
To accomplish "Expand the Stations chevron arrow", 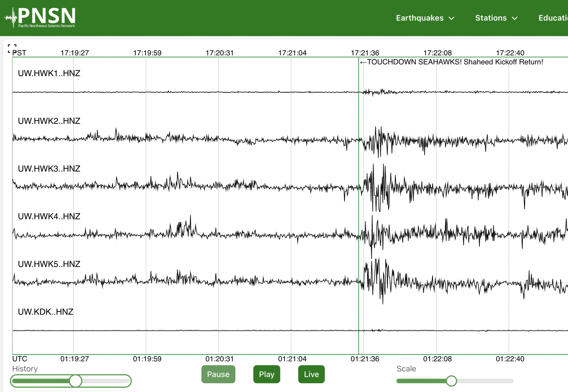I will point(515,18).
